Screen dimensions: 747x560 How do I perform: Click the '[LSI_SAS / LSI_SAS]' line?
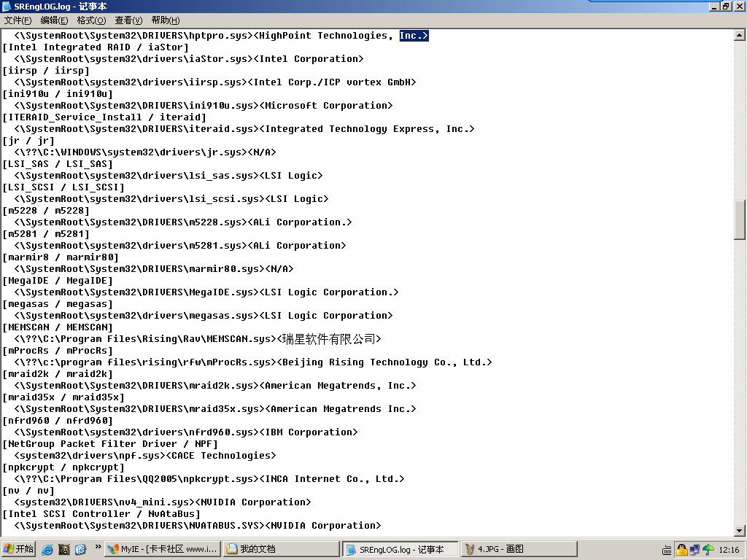coord(58,164)
